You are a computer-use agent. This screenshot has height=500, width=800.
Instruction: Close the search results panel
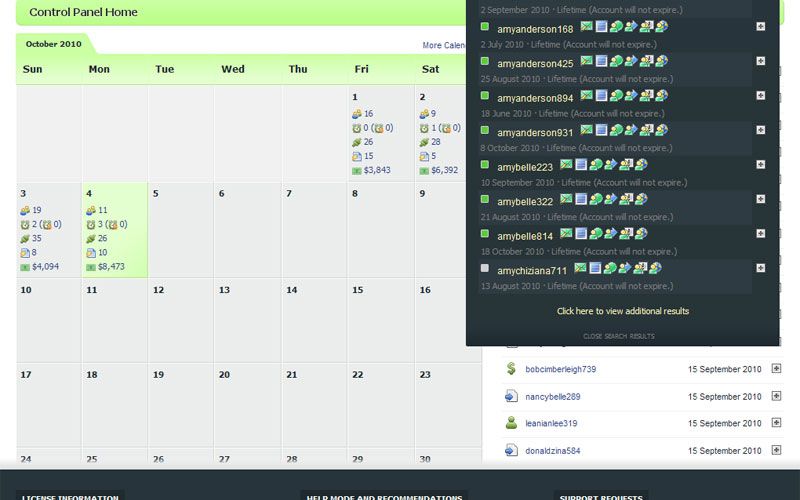[x=619, y=336]
